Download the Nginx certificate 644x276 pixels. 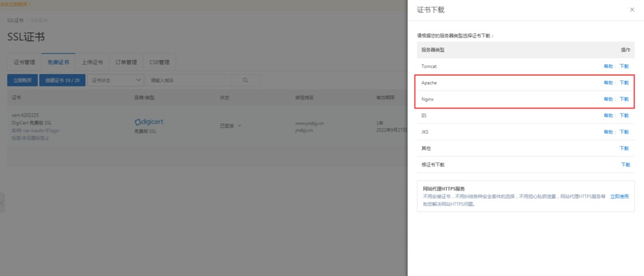(624, 99)
